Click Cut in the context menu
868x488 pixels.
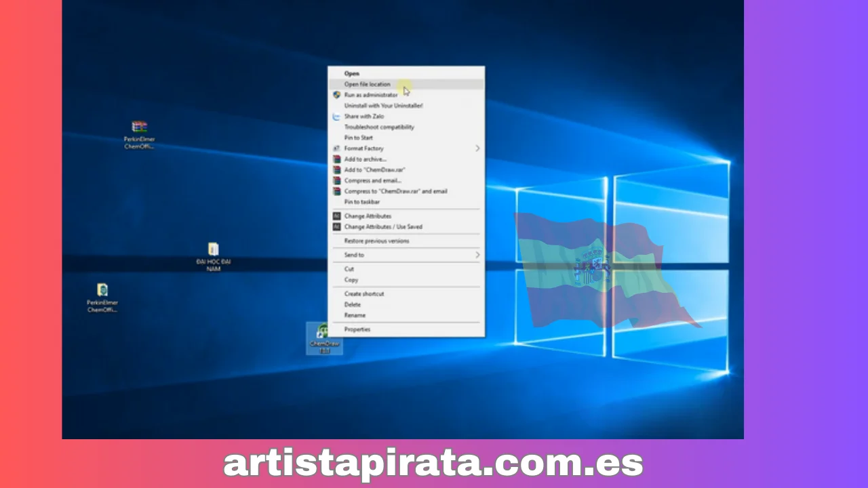click(406, 269)
